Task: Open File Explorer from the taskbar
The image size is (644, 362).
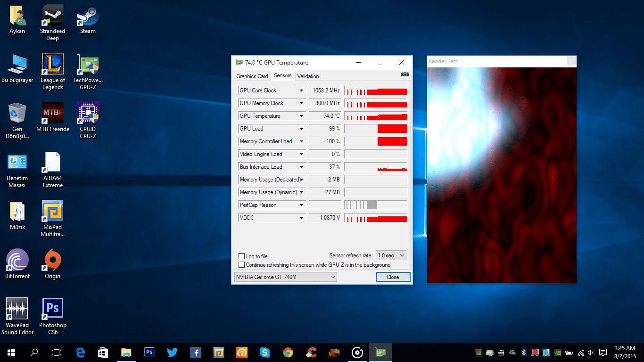Action: coord(126,352)
